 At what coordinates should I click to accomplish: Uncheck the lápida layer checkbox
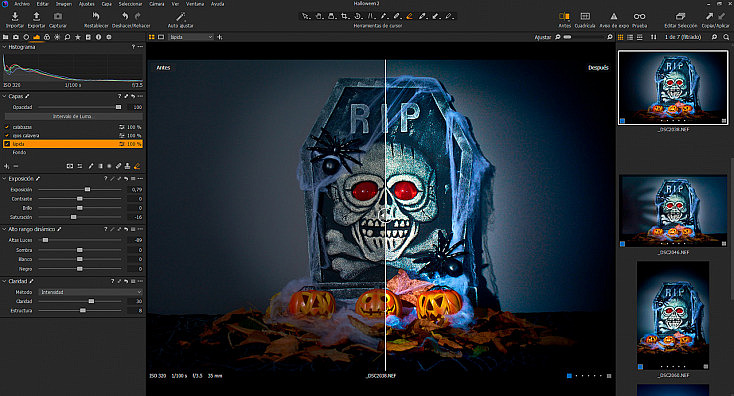tap(7, 144)
